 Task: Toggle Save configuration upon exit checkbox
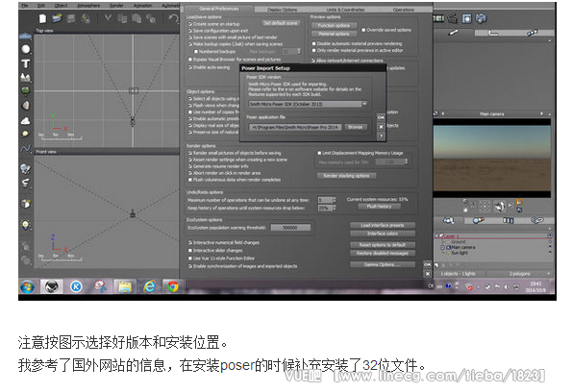(190, 31)
